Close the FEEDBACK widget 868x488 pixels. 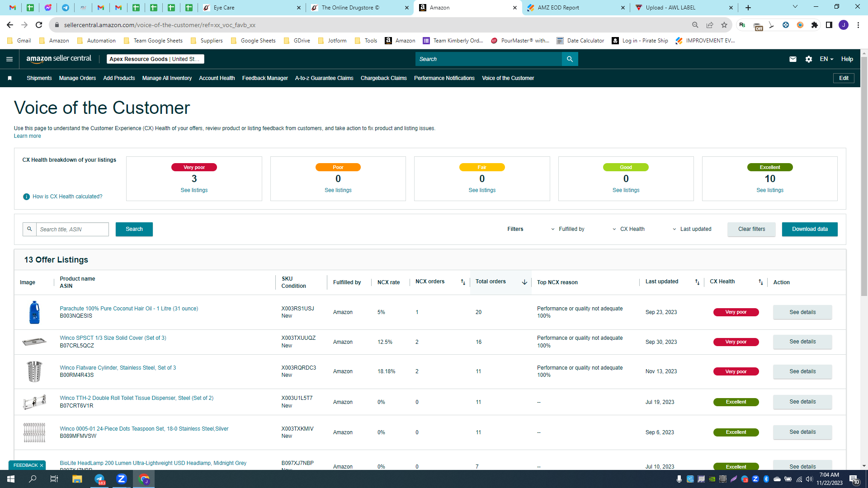(42, 465)
